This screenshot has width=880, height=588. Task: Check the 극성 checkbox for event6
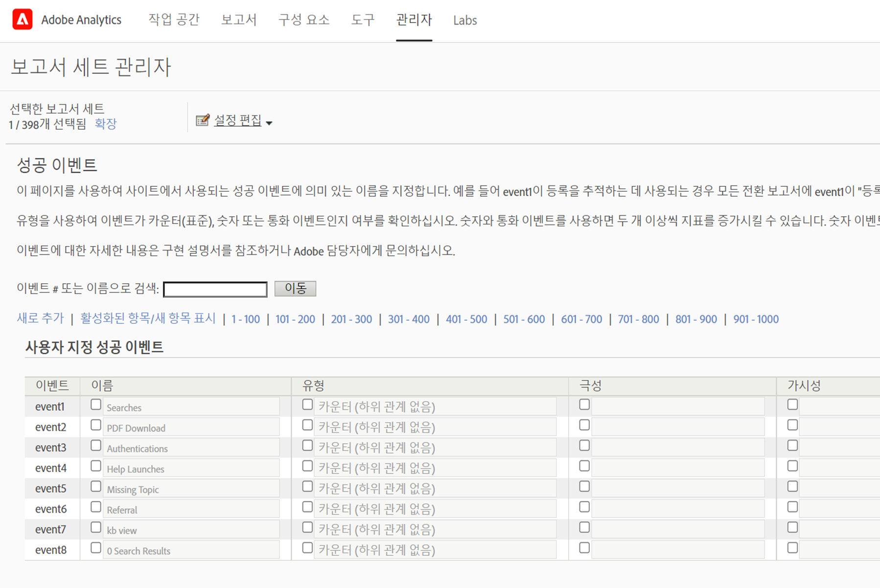584,508
